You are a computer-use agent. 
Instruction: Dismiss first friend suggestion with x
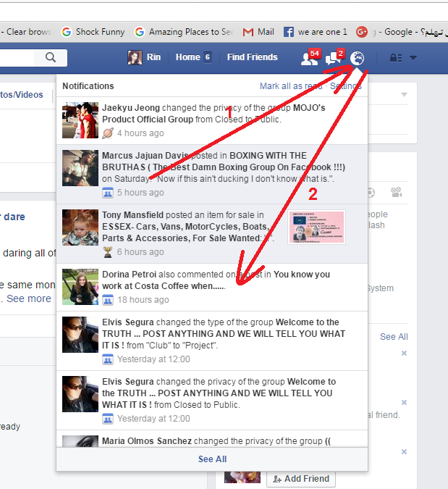coord(404,354)
